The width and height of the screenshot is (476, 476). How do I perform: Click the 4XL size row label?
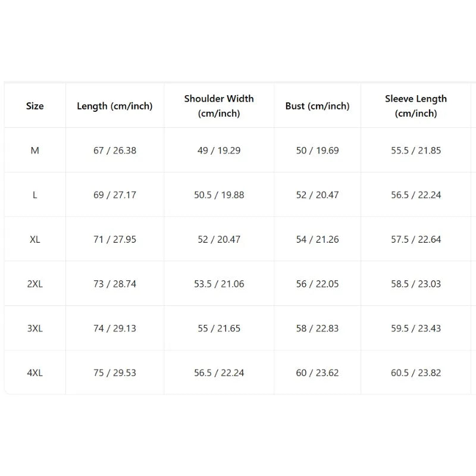[35, 372]
